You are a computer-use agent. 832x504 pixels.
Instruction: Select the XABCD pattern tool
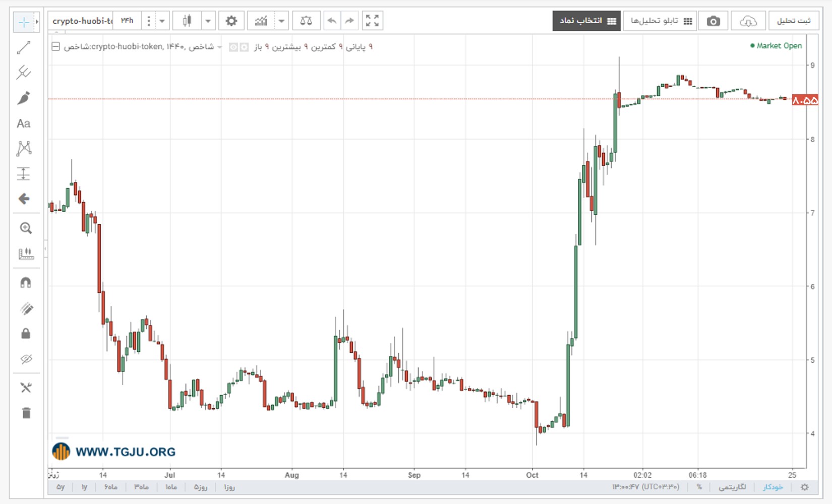click(x=24, y=148)
